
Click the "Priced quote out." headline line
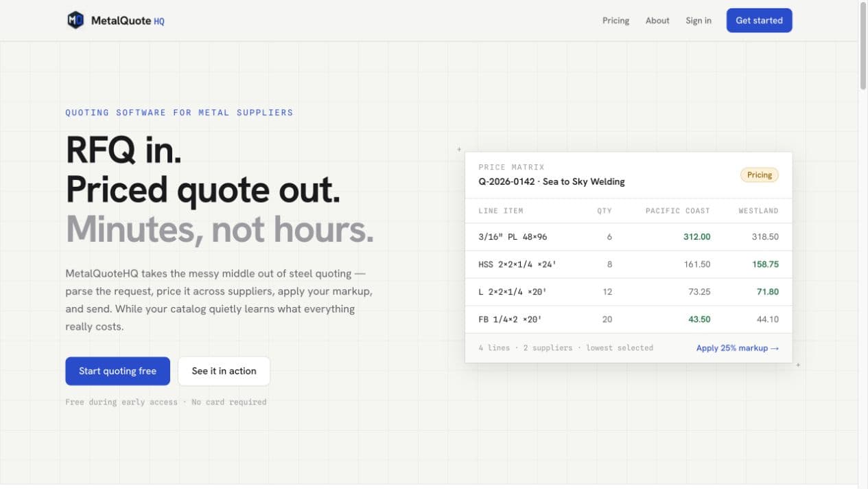pos(203,190)
